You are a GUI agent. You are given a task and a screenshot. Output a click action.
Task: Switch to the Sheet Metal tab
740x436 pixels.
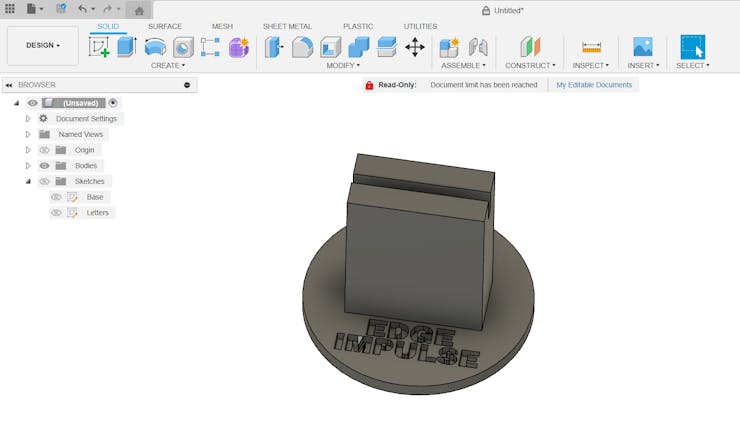[287, 26]
